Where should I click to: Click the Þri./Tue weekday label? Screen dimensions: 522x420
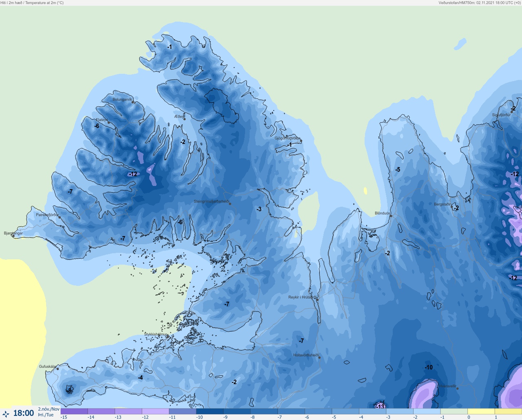(46, 415)
